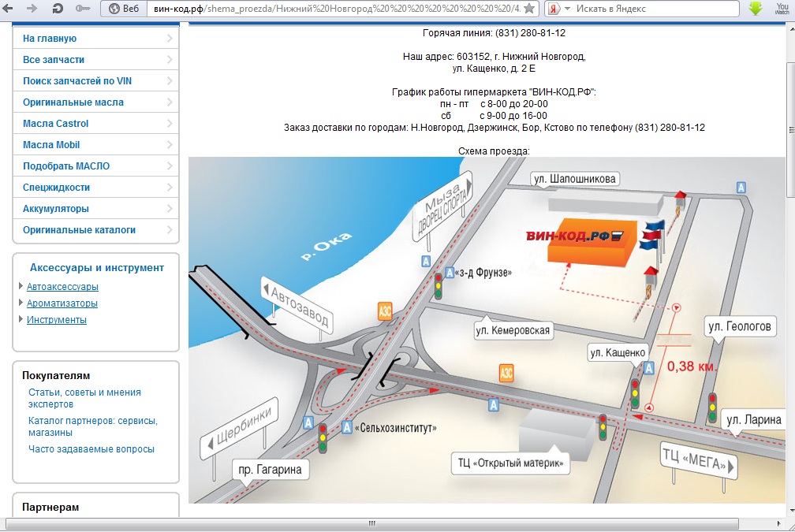The height and width of the screenshot is (532, 795).
Task: Click traffic light near з-д Фрунзе
Action: pyautogui.click(x=439, y=286)
